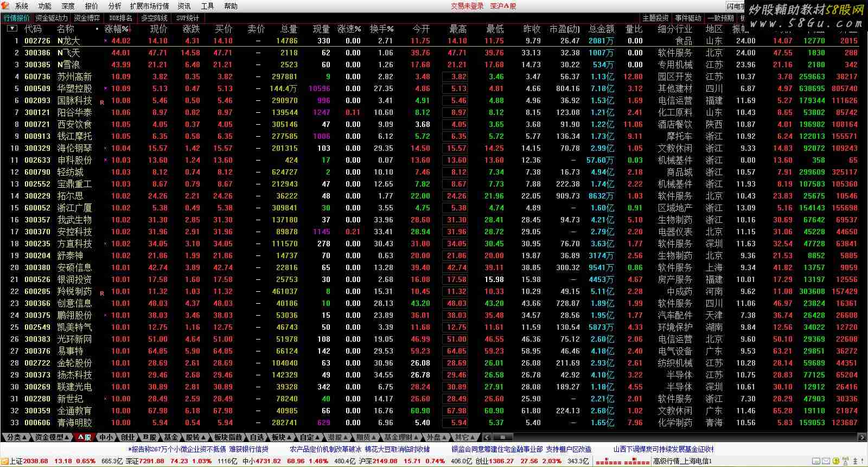Switch to the 行情报价 tab
The image size is (868, 467).
point(17,18)
